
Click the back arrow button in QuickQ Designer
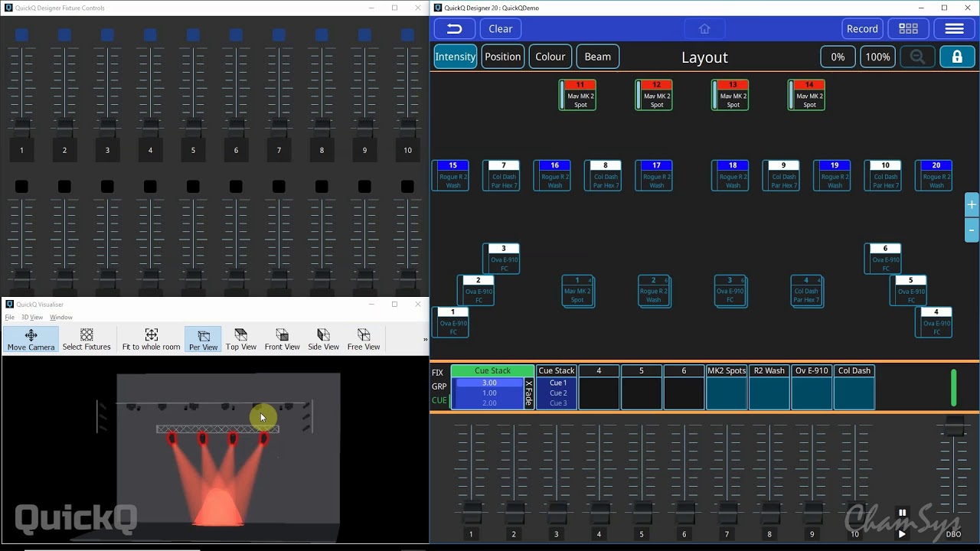click(454, 29)
